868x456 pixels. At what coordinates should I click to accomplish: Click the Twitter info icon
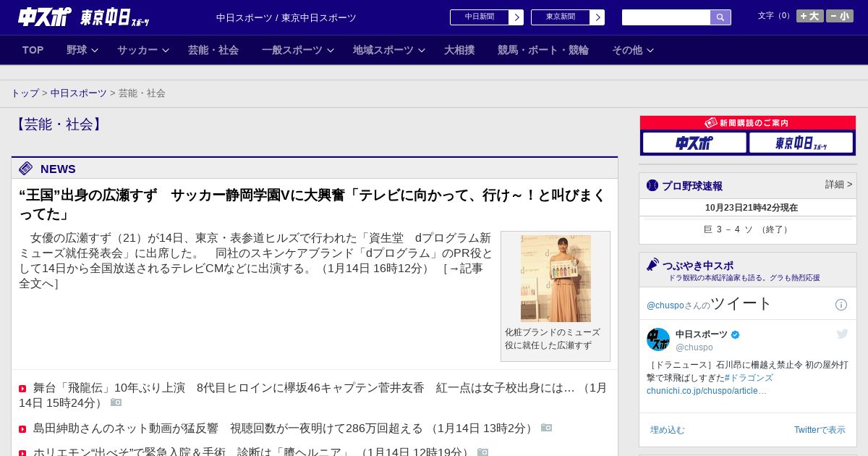coord(841,305)
